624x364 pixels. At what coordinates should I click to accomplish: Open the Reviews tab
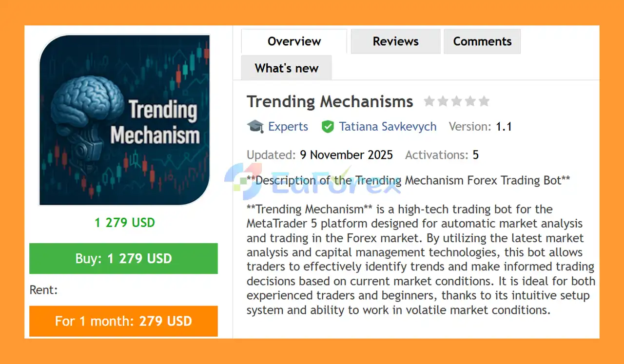(395, 41)
